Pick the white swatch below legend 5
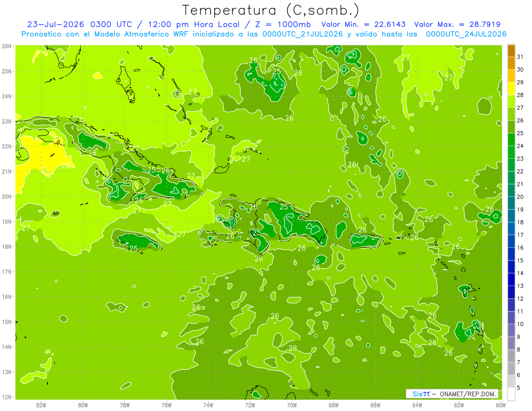The width and height of the screenshot is (532, 411). coord(511,394)
